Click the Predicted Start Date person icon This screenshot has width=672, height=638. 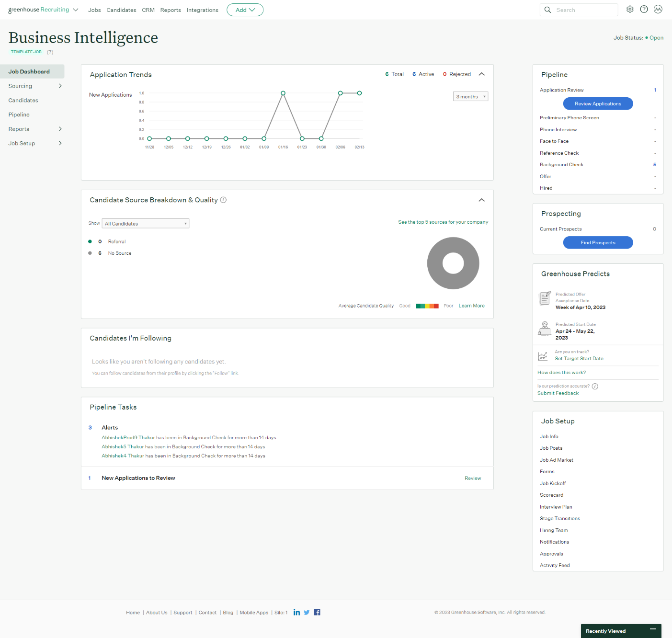tap(545, 329)
